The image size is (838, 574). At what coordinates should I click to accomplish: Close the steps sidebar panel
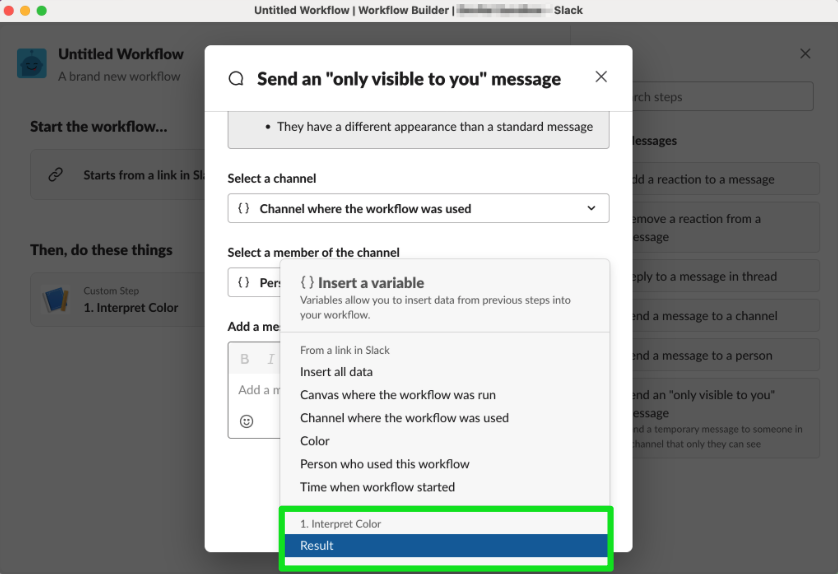[x=805, y=54]
